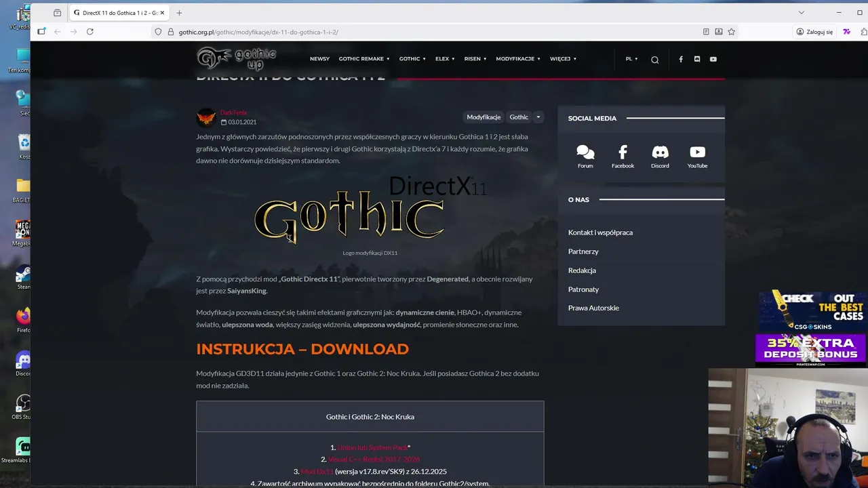Click the Union lub System Pack link

[372, 447]
